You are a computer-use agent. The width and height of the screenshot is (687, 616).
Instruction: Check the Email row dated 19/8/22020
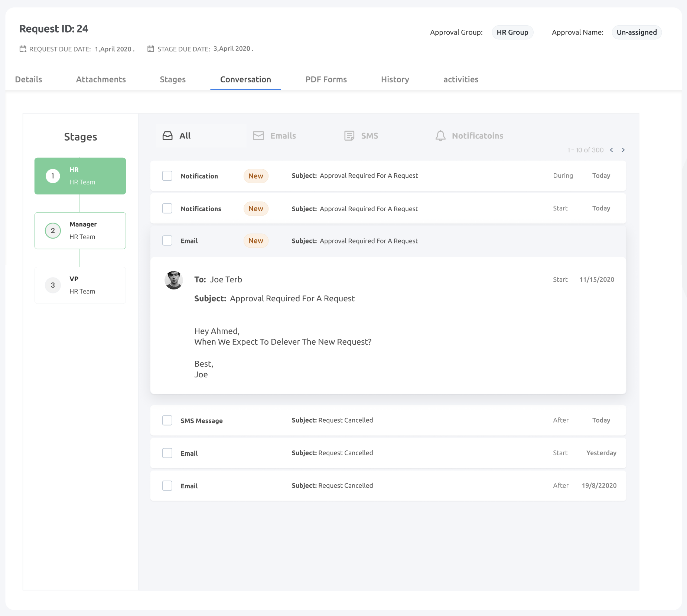point(167,486)
